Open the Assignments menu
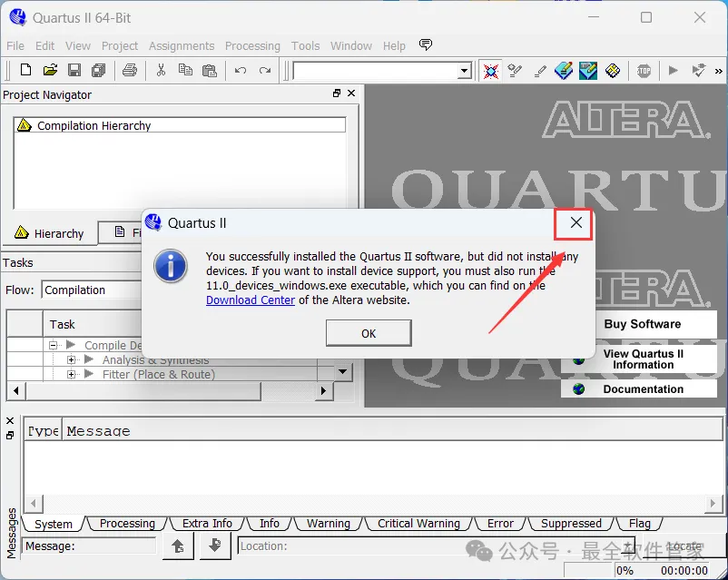 (182, 46)
